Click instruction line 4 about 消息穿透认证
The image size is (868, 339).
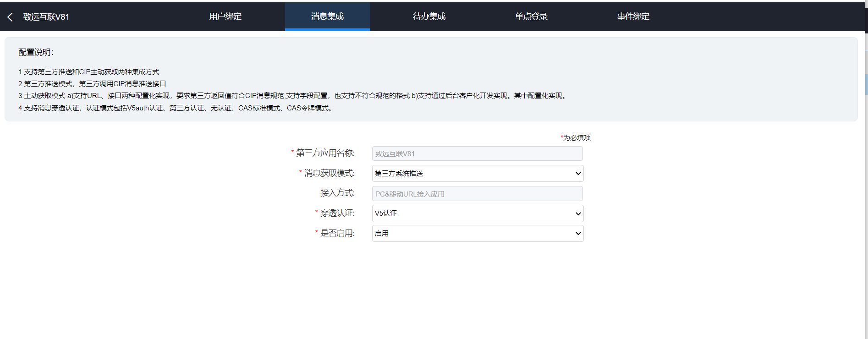pos(176,108)
